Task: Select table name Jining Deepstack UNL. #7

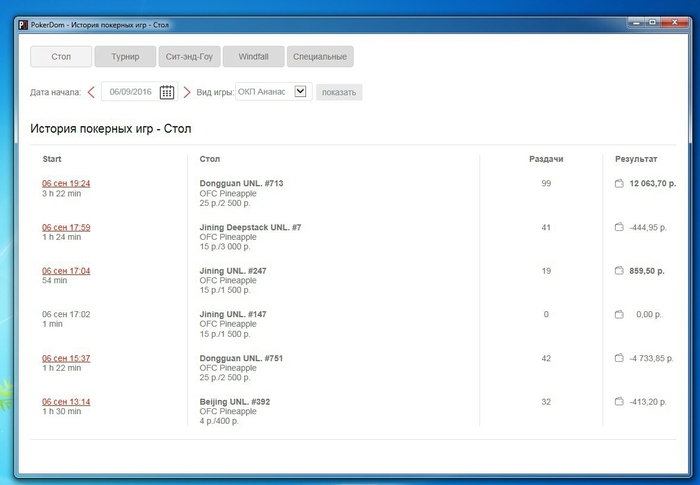Action: [250, 227]
